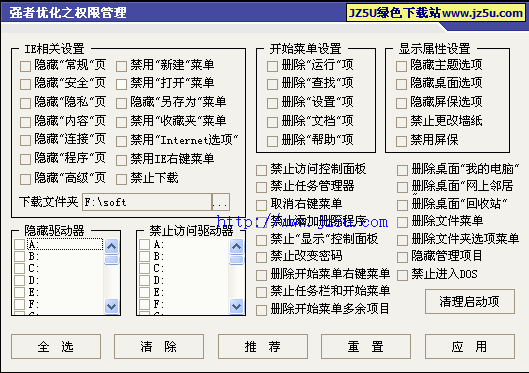Toggle 禁用"打开"菜单
529x373 pixels.
pos(121,84)
